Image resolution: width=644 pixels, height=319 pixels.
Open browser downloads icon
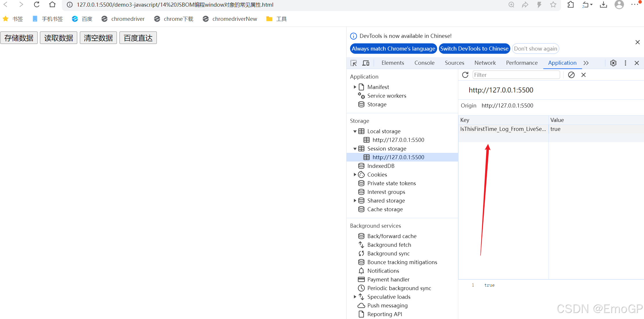pyautogui.click(x=603, y=5)
